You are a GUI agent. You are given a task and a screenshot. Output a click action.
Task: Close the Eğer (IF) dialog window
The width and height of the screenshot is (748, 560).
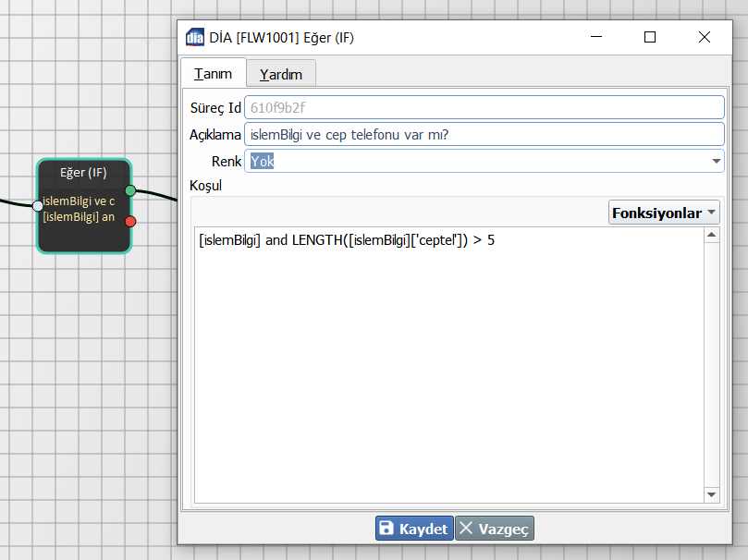(x=705, y=37)
